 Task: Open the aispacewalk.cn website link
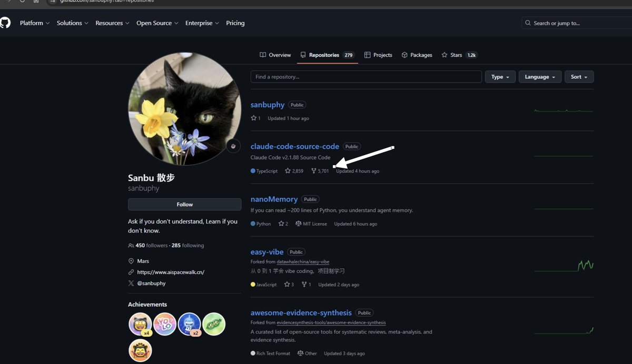171,272
